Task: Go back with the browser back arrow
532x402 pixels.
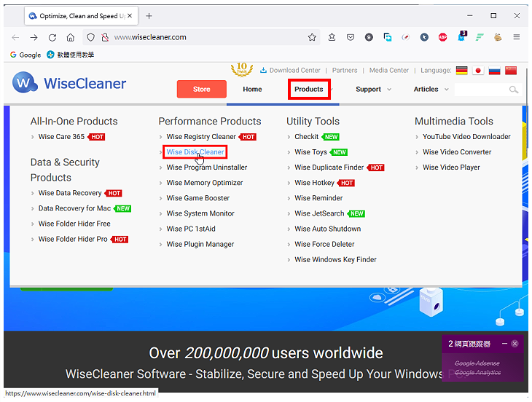Action: pos(15,37)
